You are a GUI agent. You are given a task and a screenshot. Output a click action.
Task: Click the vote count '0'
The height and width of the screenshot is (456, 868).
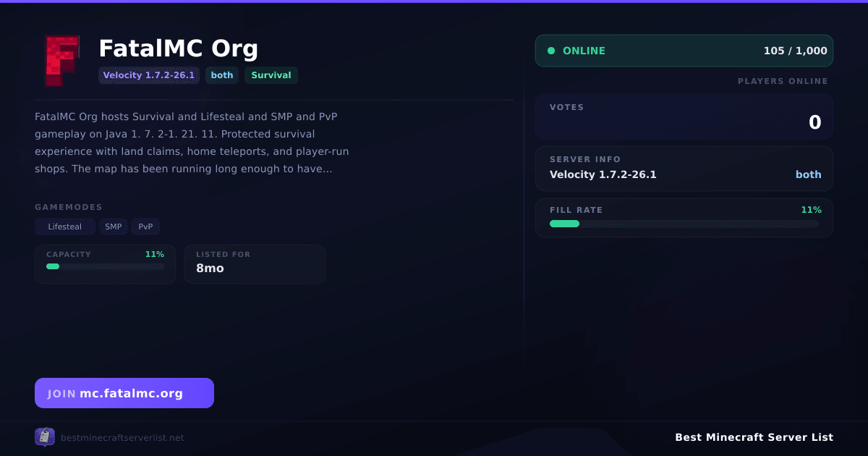pyautogui.click(x=815, y=122)
